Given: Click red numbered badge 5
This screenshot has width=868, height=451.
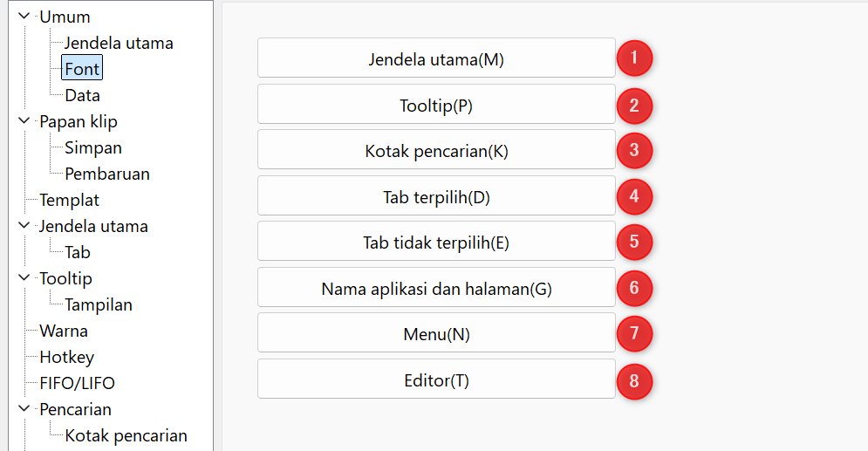Looking at the screenshot, I should (634, 242).
